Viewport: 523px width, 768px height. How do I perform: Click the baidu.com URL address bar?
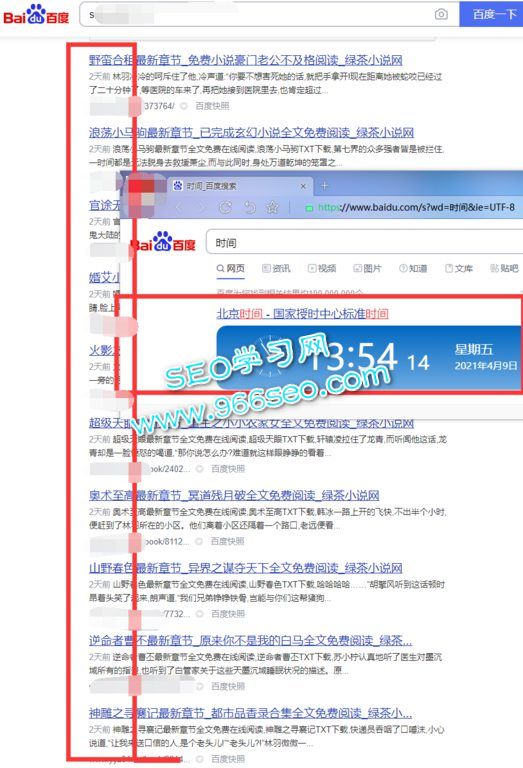pos(416,208)
